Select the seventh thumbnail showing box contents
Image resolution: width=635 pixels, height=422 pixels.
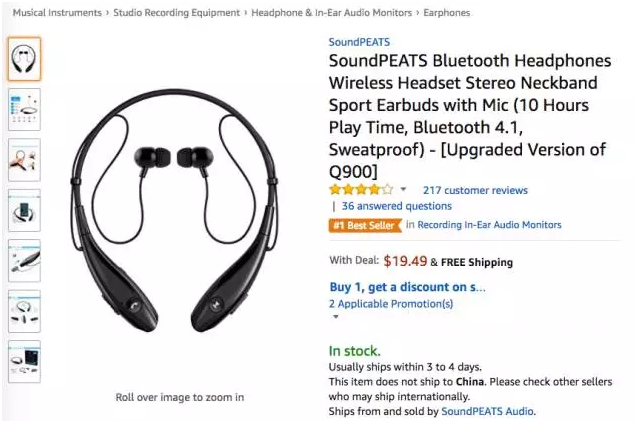[24, 362]
